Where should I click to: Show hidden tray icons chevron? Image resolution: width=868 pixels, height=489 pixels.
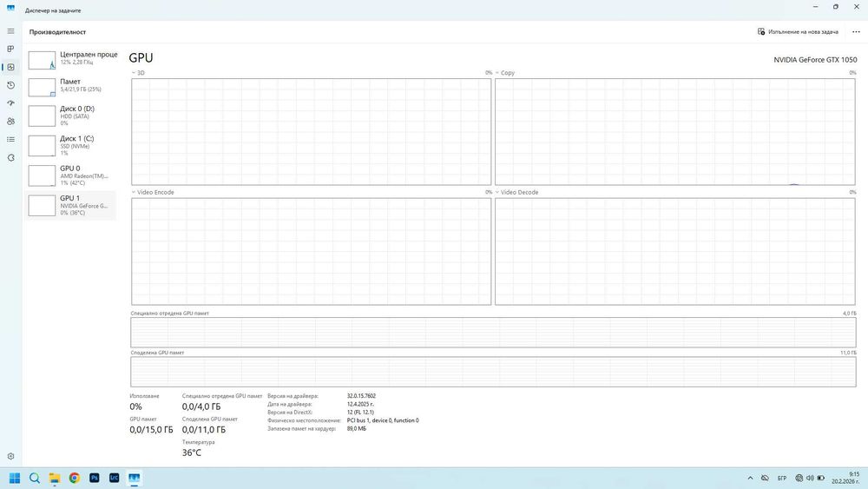(750, 478)
